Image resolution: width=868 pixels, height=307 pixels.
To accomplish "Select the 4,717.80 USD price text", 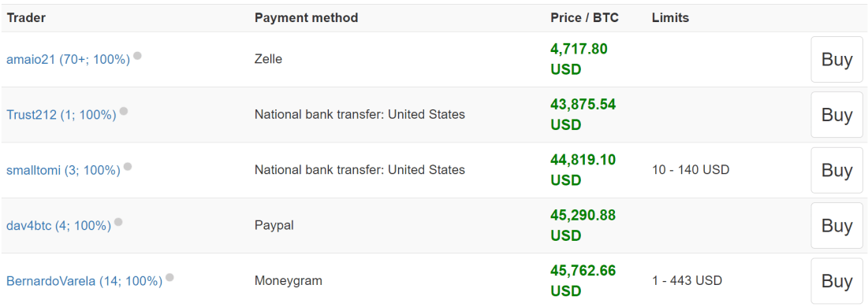I will click(579, 59).
